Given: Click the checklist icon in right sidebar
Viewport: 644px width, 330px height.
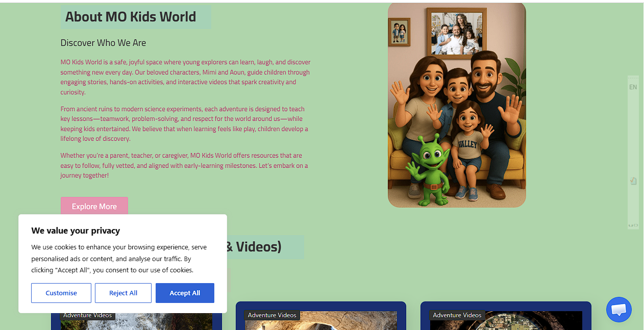Looking at the screenshot, I should (633, 181).
